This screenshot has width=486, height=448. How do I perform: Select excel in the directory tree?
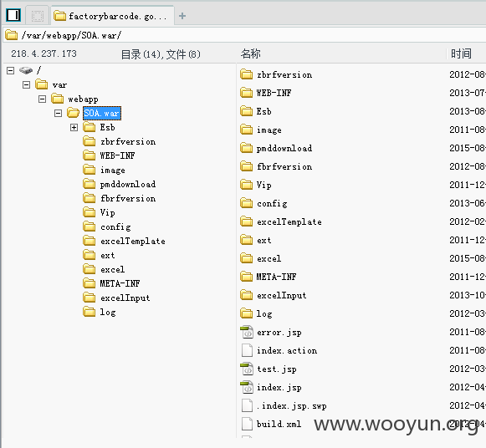pyautogui.click(x=113, y=269)
